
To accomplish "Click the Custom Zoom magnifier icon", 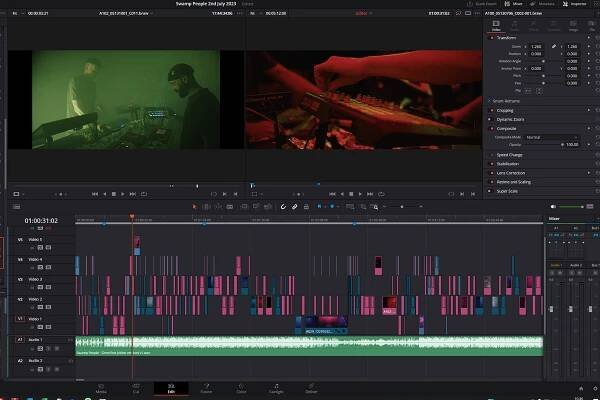I will click(375, 207).
